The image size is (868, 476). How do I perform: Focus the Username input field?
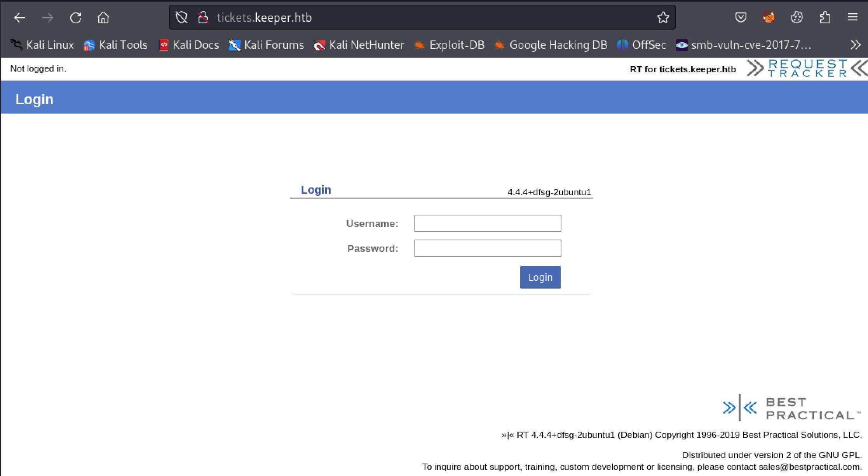(487, 223)
